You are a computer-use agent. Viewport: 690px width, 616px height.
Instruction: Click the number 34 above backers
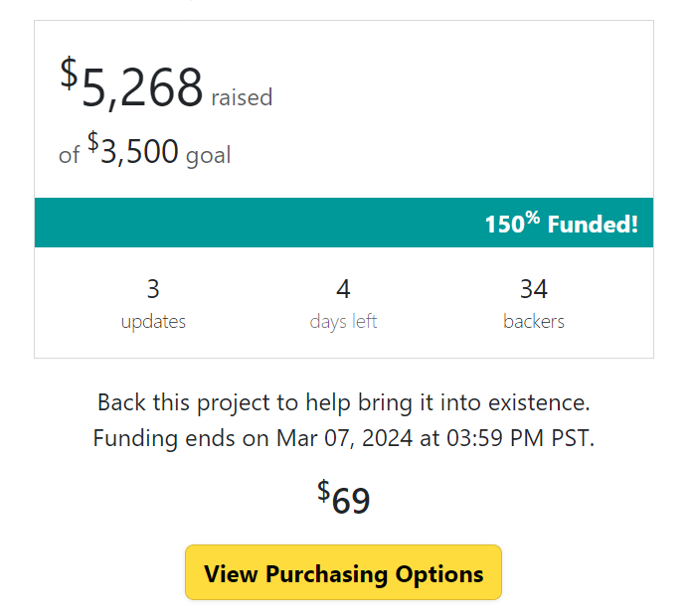coord(534,289)
